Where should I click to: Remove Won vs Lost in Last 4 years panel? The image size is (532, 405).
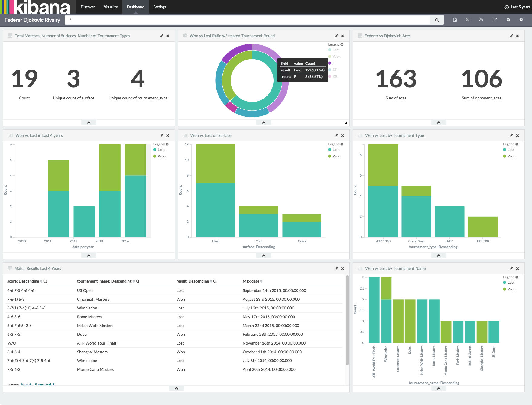click(168, 135)
